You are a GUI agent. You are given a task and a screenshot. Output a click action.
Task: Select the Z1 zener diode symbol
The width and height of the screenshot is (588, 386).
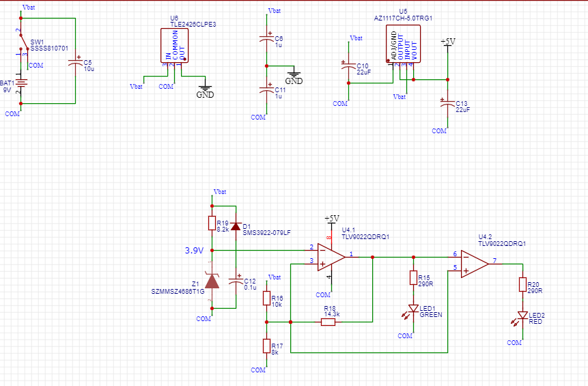tap(212, 281)
